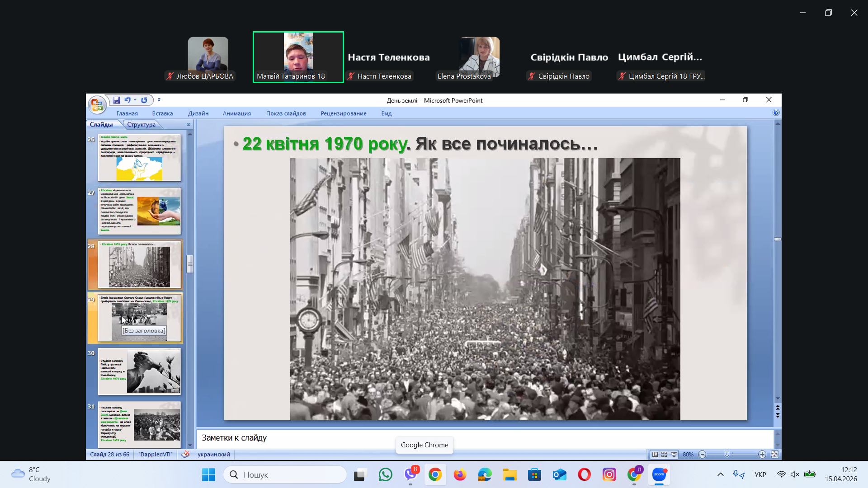
Task: Close the slides pane with the x
Action: (x=189, y=125)
